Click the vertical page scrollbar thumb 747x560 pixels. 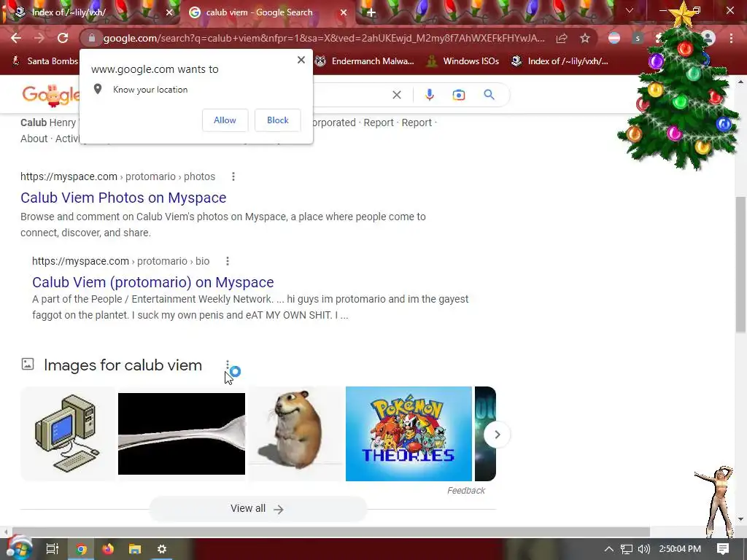[740, 265]
